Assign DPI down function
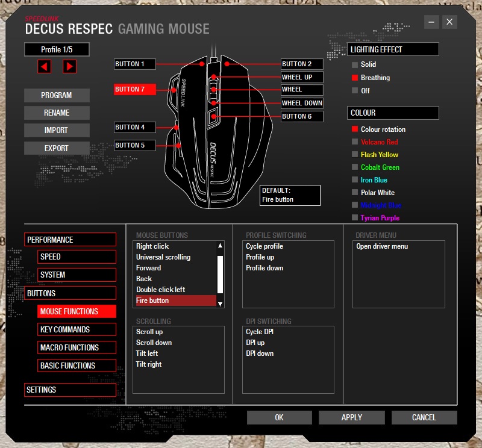Image resolution: width=482 pixels, height=448 pixels. point(260,353)
